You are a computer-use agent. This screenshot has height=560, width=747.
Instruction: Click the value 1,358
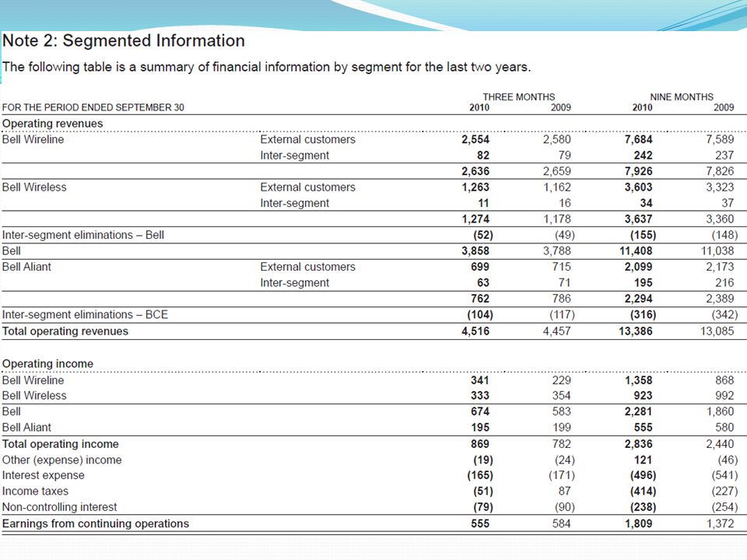[x=638, y=380]
